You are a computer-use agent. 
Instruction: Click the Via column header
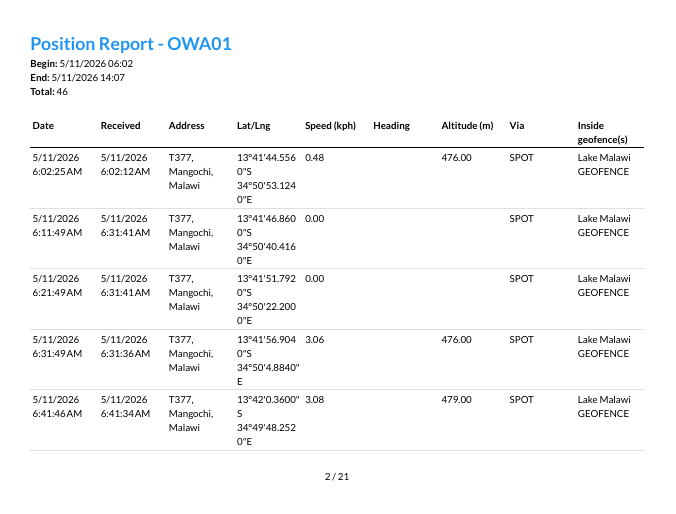(x=516, y=125)
